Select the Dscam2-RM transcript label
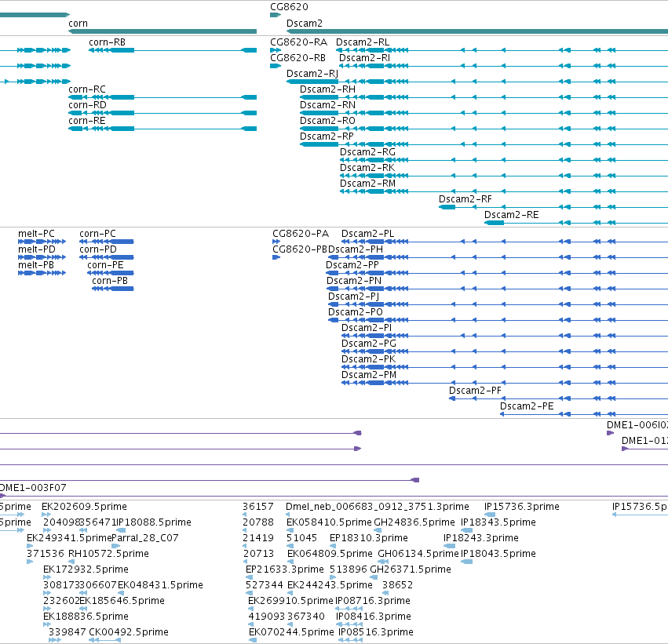The image size is (668, 644). [367, 184]
